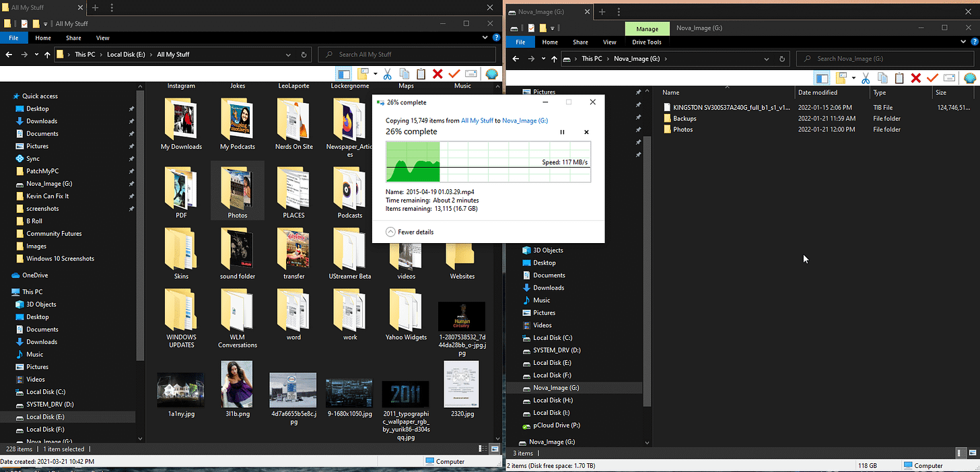Viewport: 980px width, 472px height.
Task: Open the View ribbon tab in Nova_Image window
Action: point(610,42)
